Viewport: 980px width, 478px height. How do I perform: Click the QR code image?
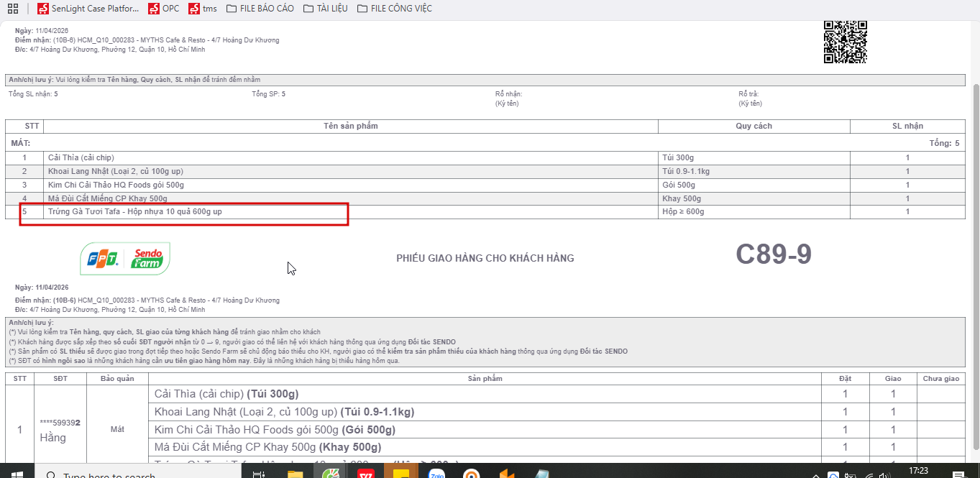click(x=845, y=42)
